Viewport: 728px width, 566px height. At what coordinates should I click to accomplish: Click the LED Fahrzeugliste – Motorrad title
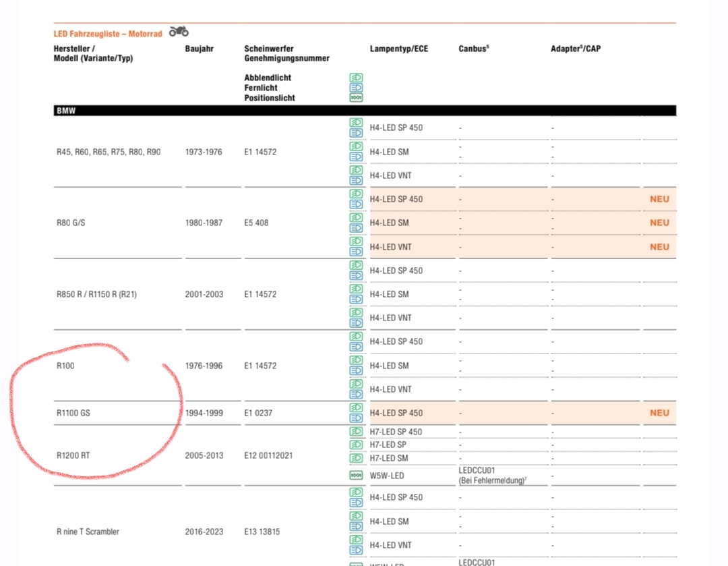pyautogui.click(x=108, y=34)
